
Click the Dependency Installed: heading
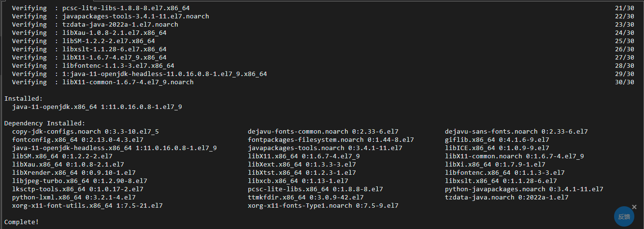click(45, 123)
